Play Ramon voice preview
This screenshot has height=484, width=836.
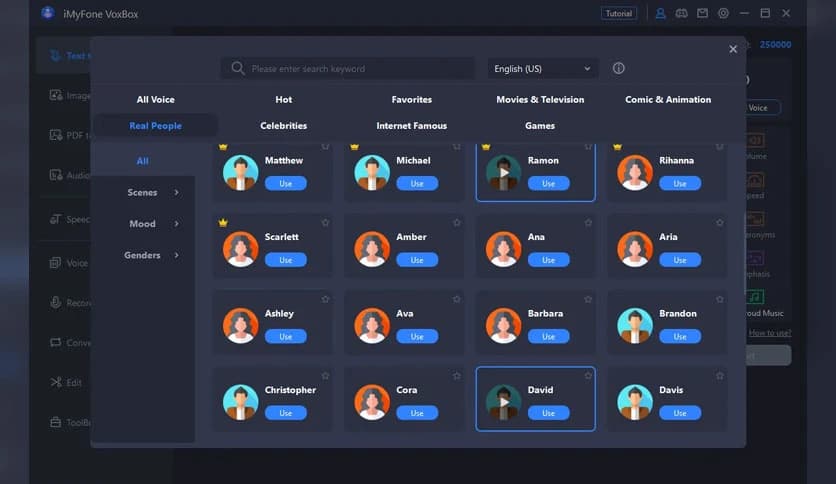pyautogui.click(x=503, y=173)
